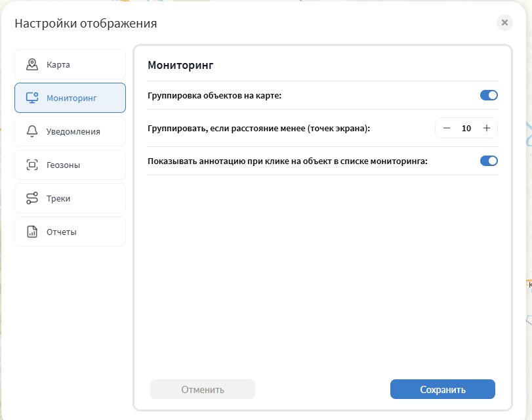Click the Отчеты report file icon
Viewport: 532px width, 420px height.
coord(32,232)
